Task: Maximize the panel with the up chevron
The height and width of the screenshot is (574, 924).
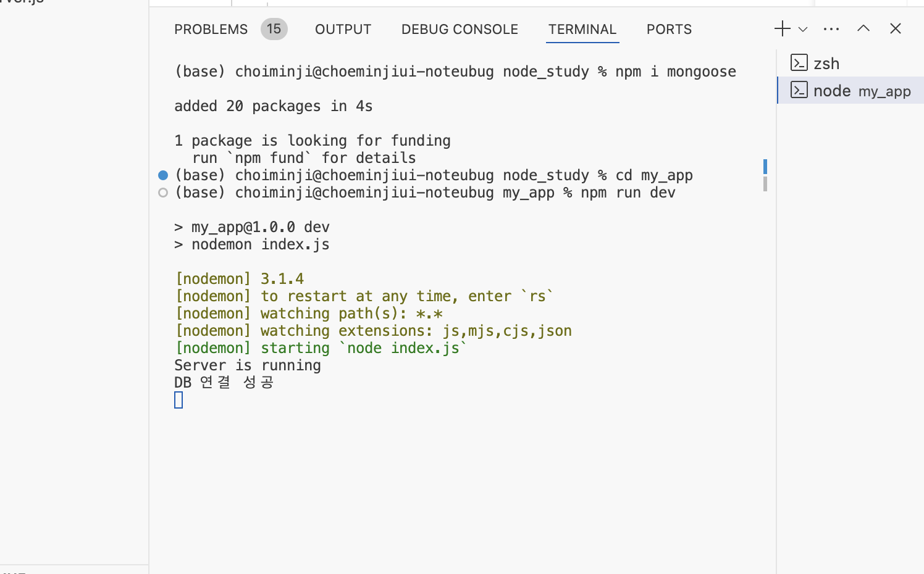Action: (x=863, y=28)
